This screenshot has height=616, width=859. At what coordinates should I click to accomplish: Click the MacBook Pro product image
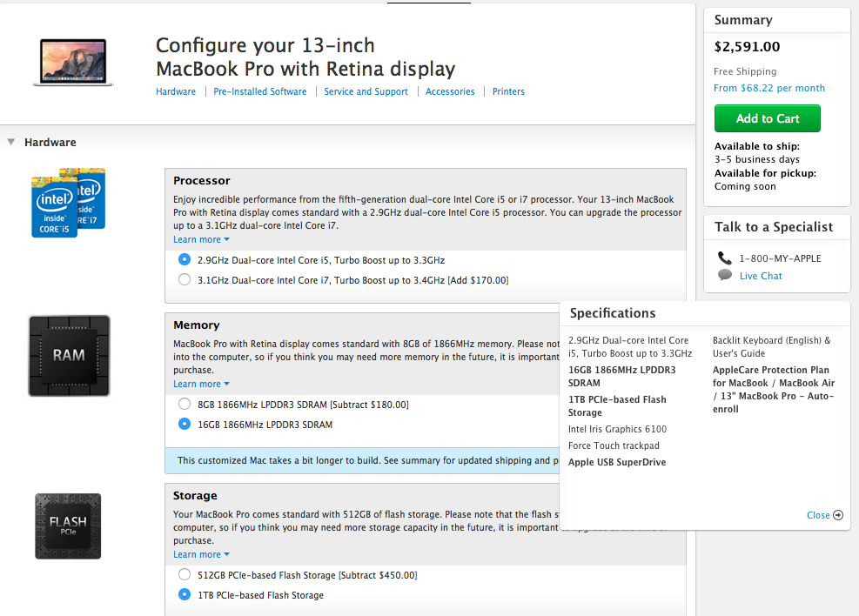[x=73, y=62]
